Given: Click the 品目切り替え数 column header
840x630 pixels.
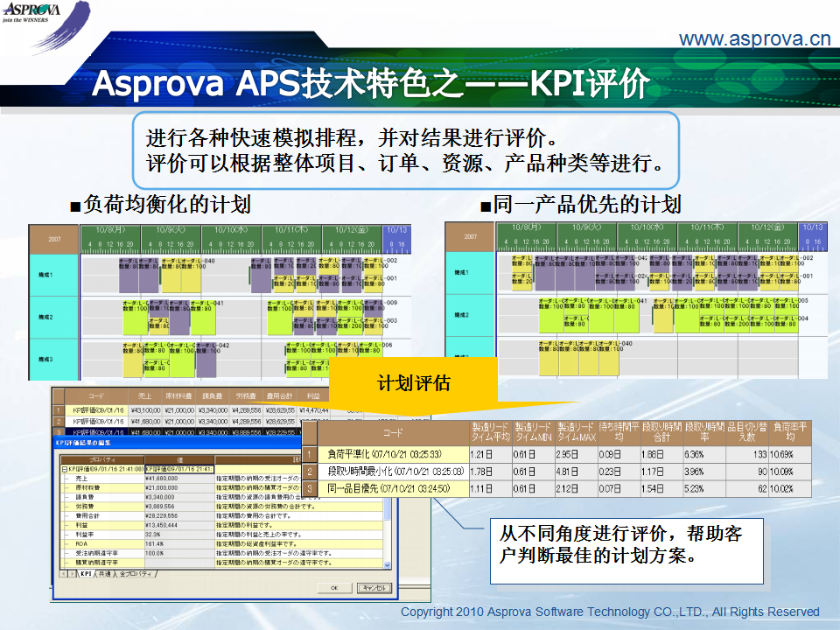Looking at the screenshot, I should [747, 432].
